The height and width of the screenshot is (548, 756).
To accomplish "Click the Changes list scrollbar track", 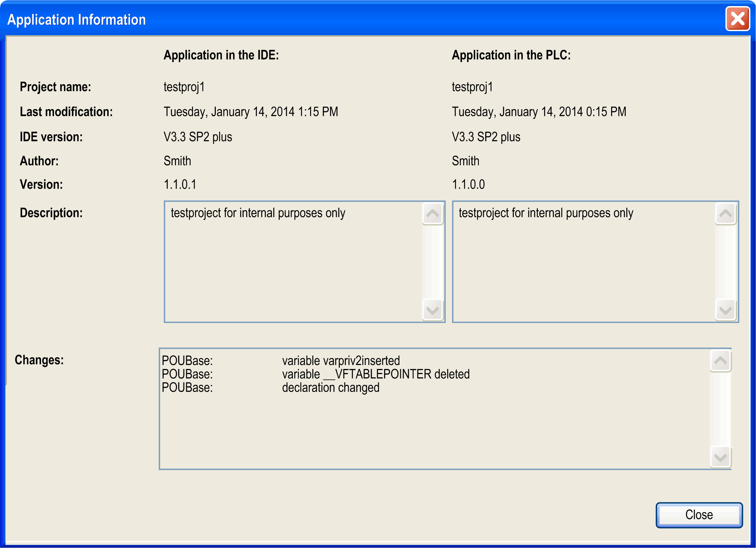I will (x=720, y=409).
